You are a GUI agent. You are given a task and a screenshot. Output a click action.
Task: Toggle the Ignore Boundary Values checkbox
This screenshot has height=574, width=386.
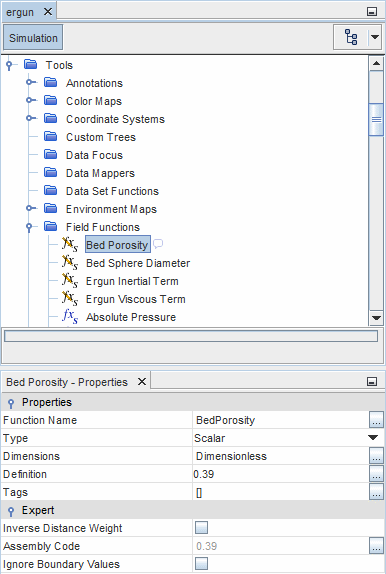tap(201, 563)
